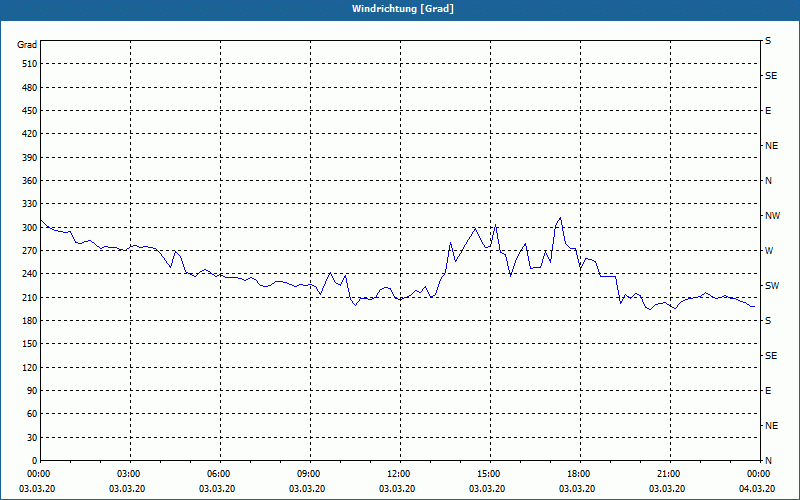This screenshot has height=500, width=800.
Task: Select the E compass label level with 90
Action: click(x=768, y=391)
